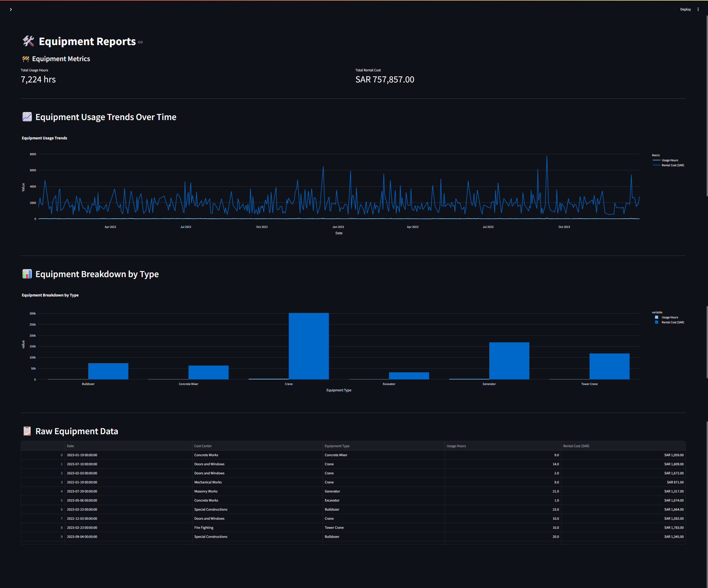The width and height of the screenshot is (708, 588).
Task: Click the hammer and wrench title icon
Action: (28, 41)
